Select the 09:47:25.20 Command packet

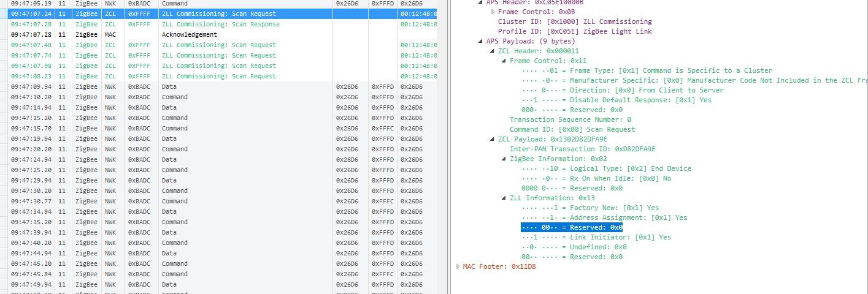coord(218,170)
